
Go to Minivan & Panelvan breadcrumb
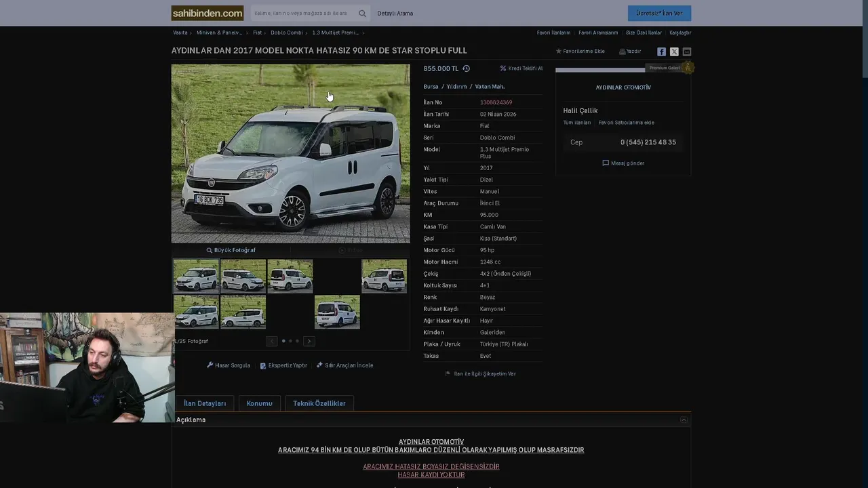click(x=219, y=33)
